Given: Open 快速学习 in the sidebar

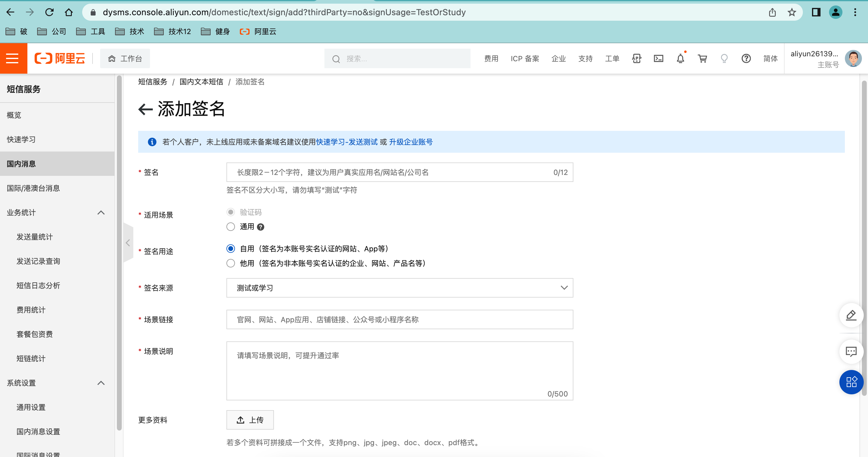Looking at the screenshot, I should [x=21, y=139].
